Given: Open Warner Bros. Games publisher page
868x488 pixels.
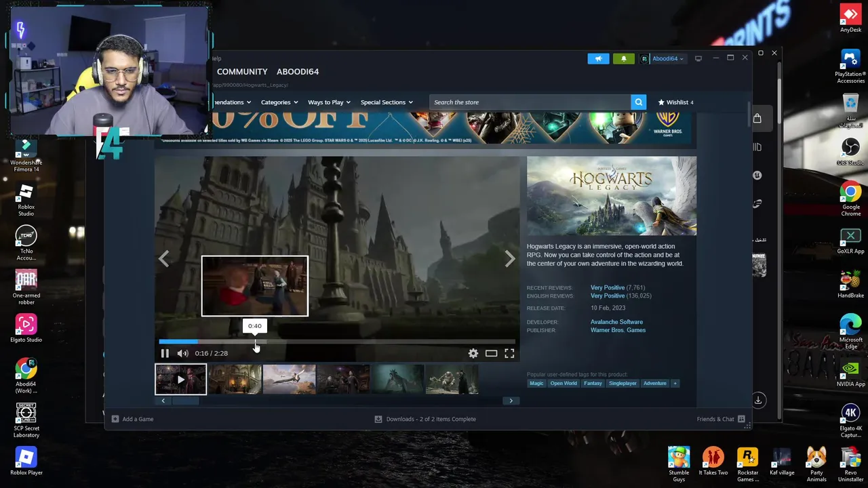Looking at the screenshot, I should [x=618, y=330].
